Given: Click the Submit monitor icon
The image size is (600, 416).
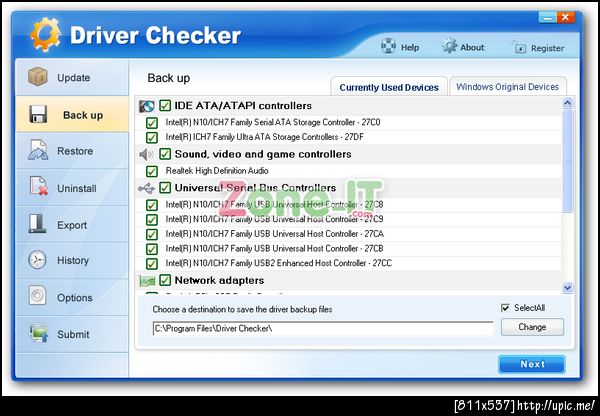Looking at the screenshot, I should (x=39, y=333).
